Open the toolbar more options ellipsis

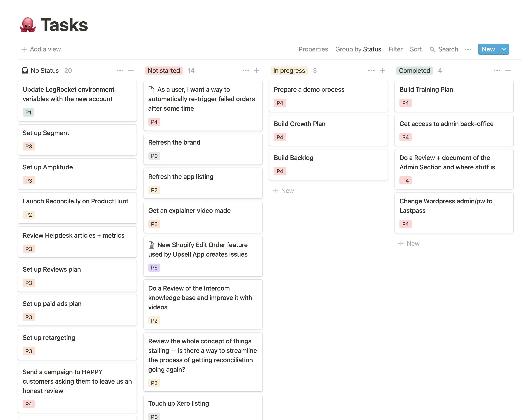(x=468, y=49)
